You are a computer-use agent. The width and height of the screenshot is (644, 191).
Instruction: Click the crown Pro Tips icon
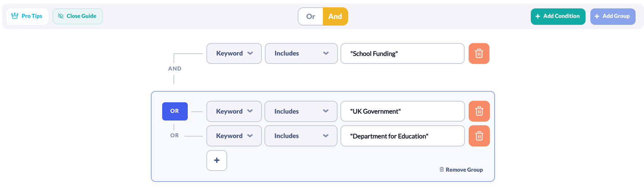(x=15, y=16)
